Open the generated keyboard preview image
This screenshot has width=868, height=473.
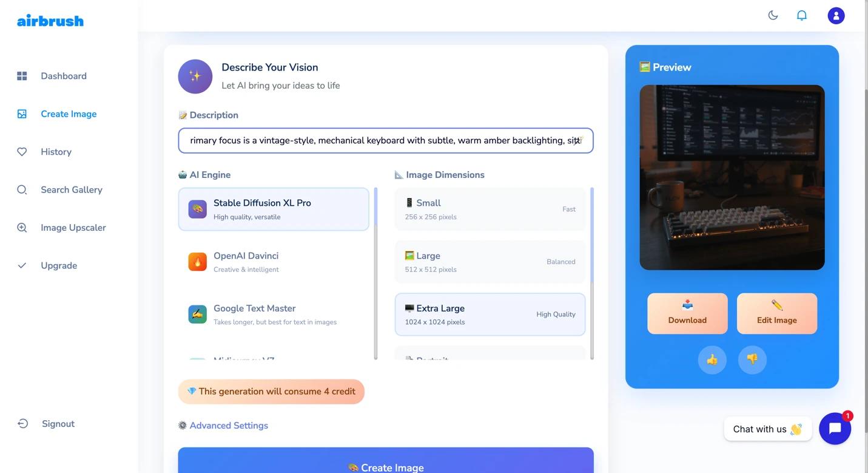732,177
